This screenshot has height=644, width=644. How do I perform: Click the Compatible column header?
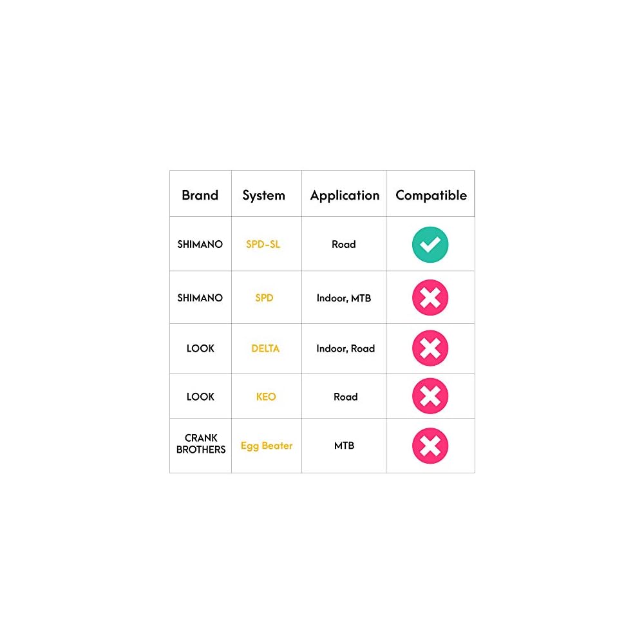[x=431, y=195]
